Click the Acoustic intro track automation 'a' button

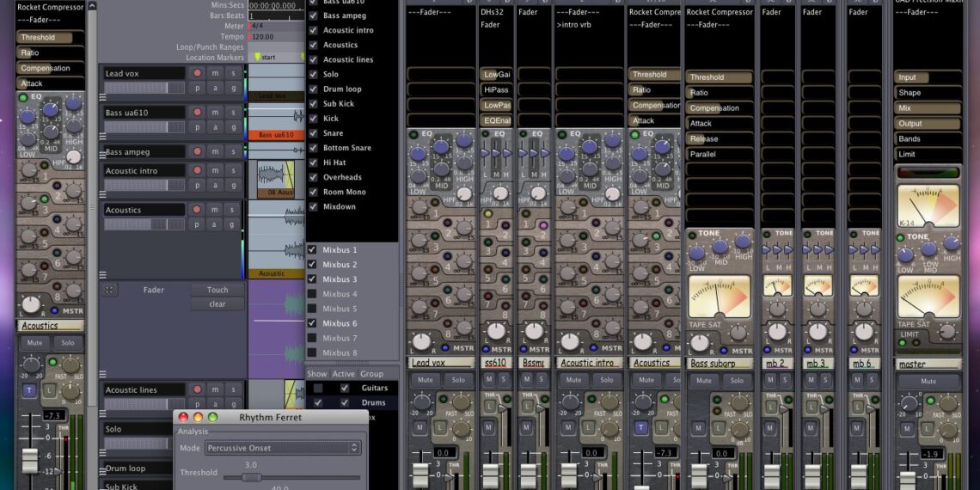click(x=215, y=186)
